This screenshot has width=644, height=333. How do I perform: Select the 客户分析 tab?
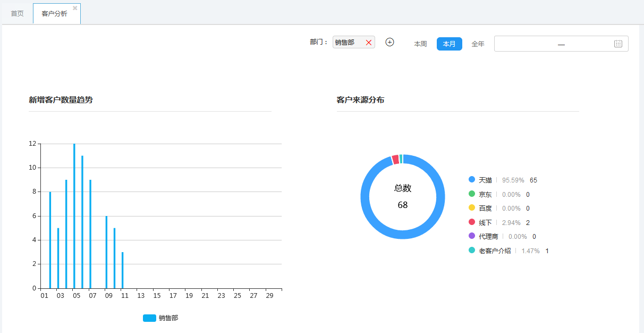[54, 14]
